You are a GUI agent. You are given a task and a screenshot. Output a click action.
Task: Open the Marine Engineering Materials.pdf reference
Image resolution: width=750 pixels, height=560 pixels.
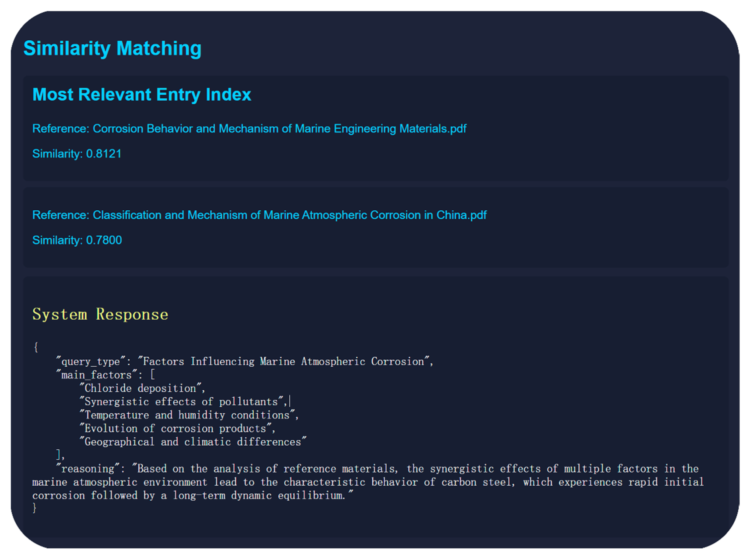(x=249, y=129)
